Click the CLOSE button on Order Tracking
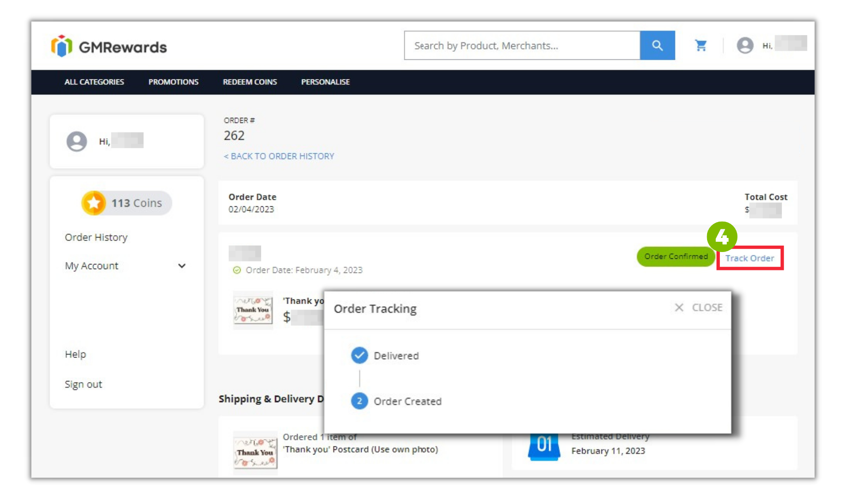This screenshot has width=855, height=504. pos(698,307)
